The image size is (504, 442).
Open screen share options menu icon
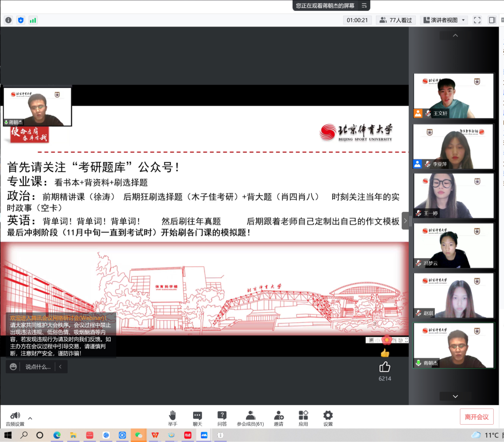tap(364, 6)
